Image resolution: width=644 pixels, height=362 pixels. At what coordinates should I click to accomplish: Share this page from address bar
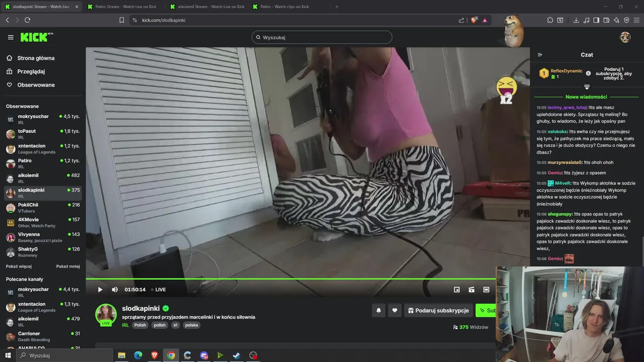[461, 20]
